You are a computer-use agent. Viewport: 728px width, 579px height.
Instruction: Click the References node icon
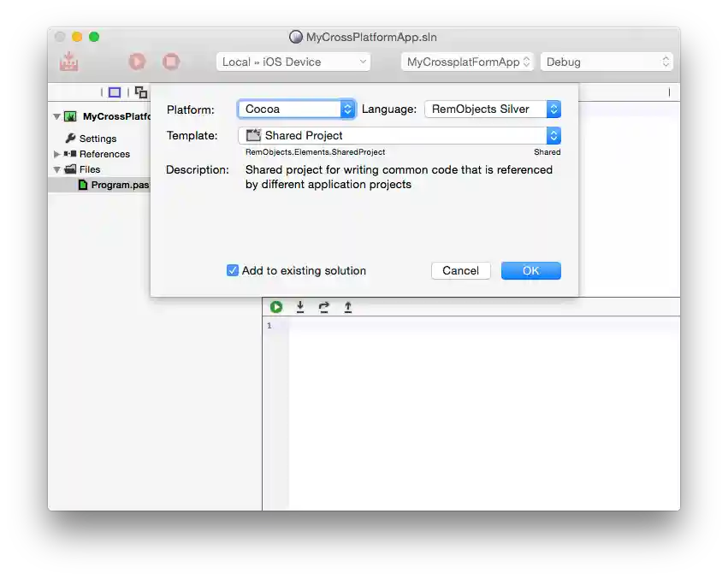(x=70, y=154)
